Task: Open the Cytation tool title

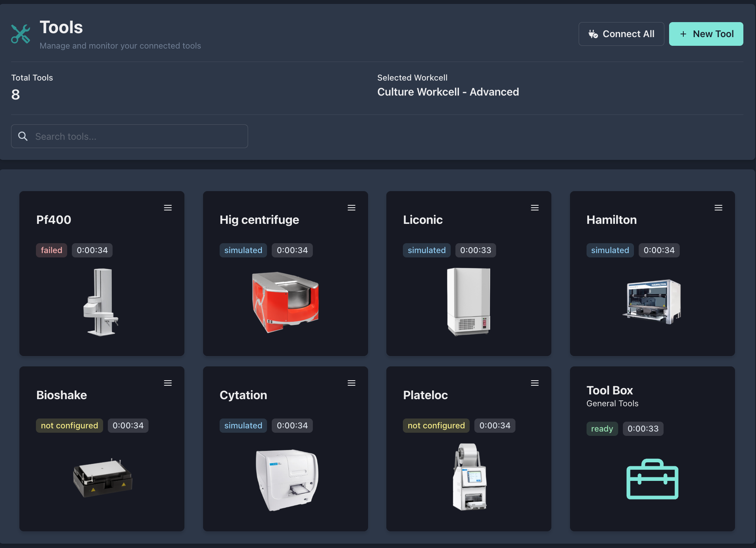Action: tap(243, 395)
